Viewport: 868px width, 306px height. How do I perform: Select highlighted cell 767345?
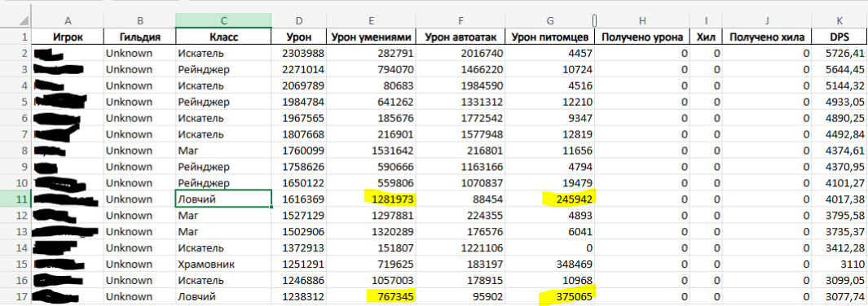coord(372,296)
